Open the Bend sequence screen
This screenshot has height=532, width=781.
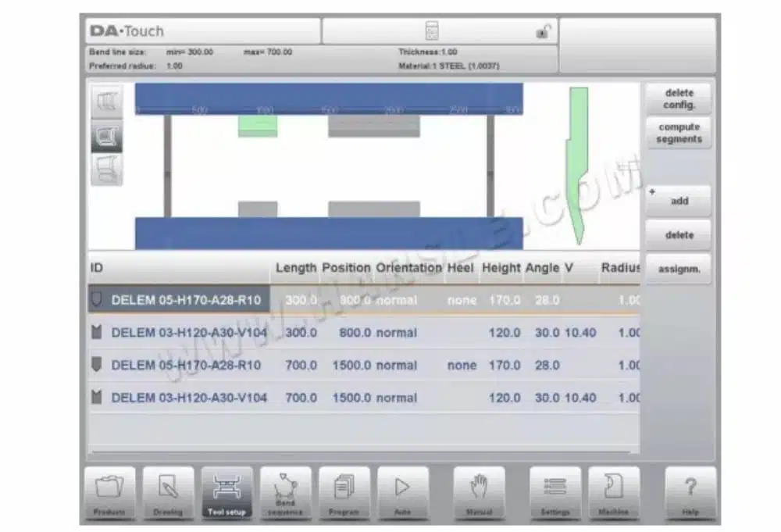pos(285,492)
